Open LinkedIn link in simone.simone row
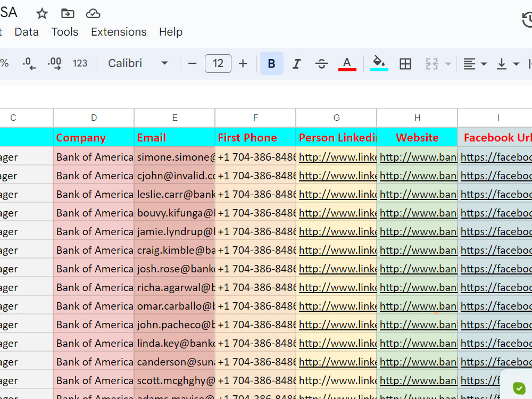 338,157
